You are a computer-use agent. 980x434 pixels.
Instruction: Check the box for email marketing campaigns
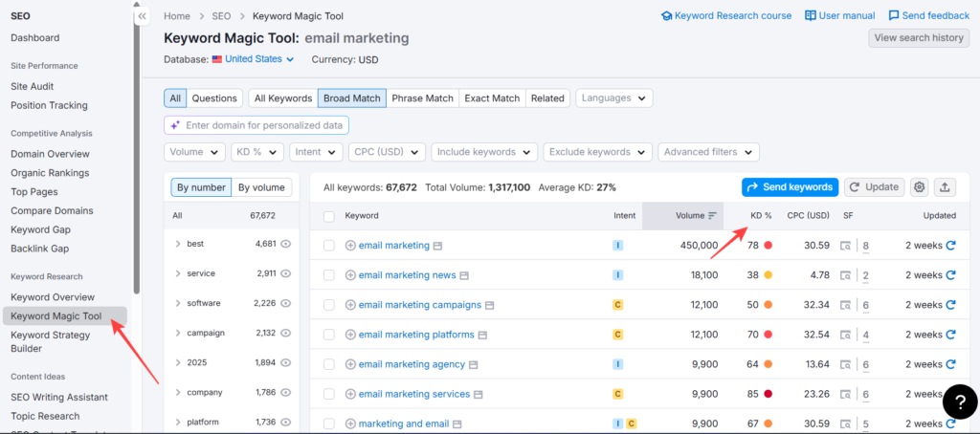(329, 305)
